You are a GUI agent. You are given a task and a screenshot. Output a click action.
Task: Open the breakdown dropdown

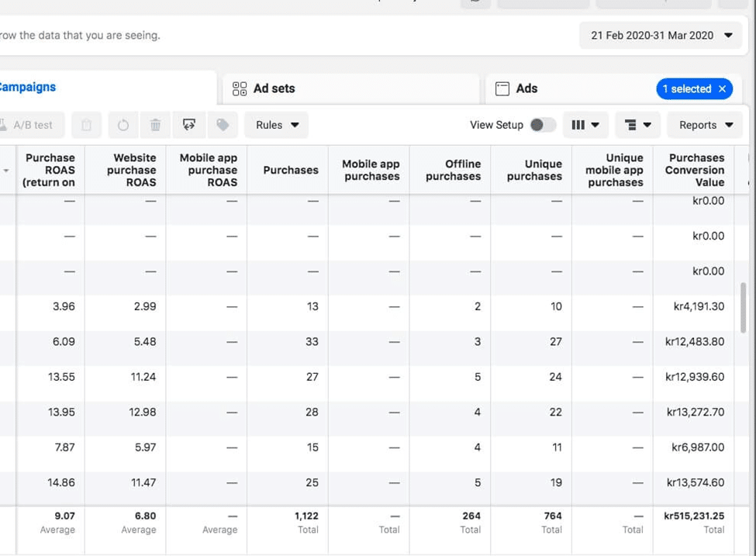tap(637, 126)
